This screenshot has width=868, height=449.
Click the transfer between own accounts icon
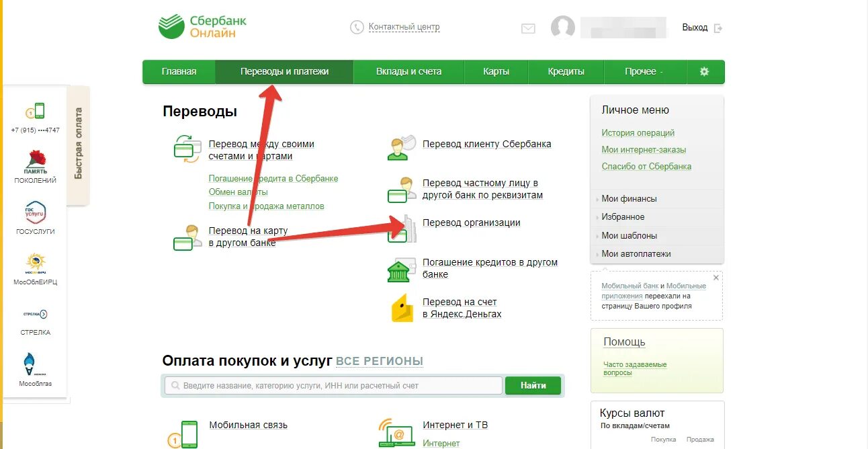(x=187, y=149)
